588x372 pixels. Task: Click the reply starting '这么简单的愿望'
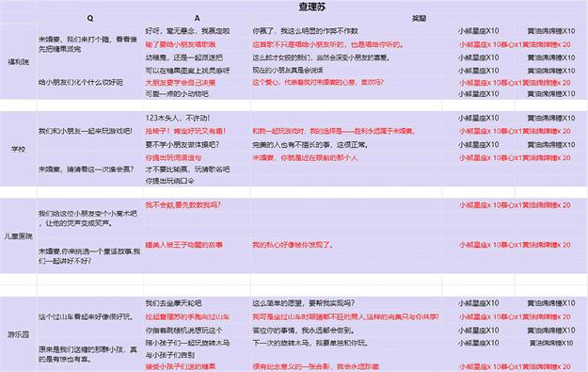point(303,303)
